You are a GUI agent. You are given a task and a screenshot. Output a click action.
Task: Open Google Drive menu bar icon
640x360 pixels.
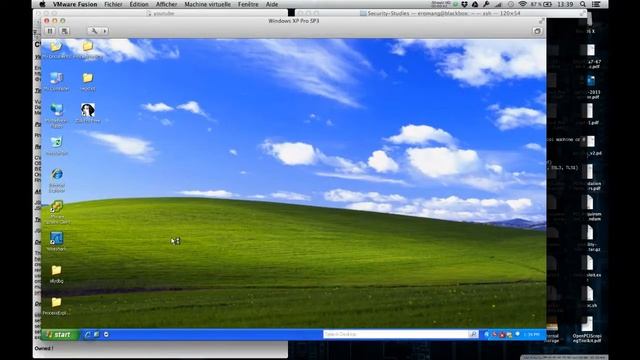(x=475, y=4)
